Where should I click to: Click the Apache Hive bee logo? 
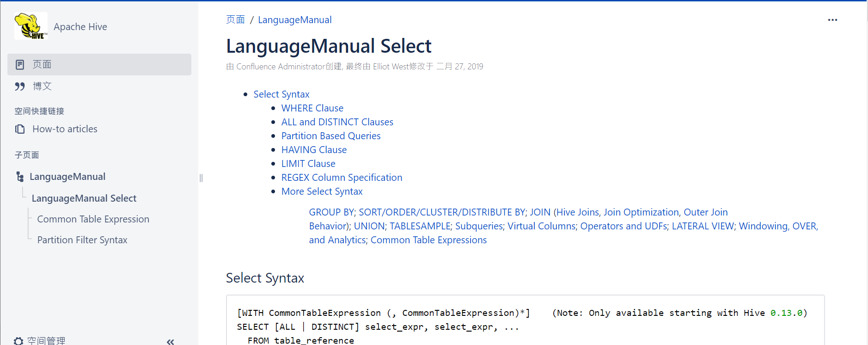pos(31,26)
